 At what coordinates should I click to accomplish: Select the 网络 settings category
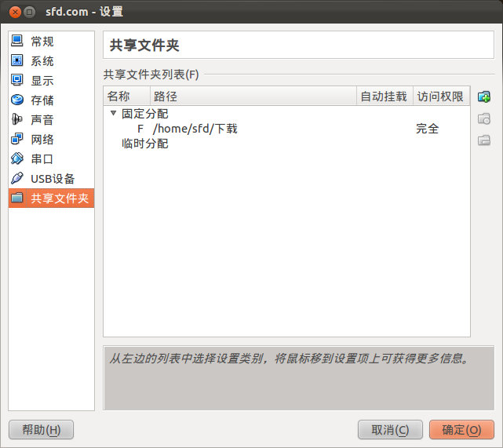[x=42, y=140]
